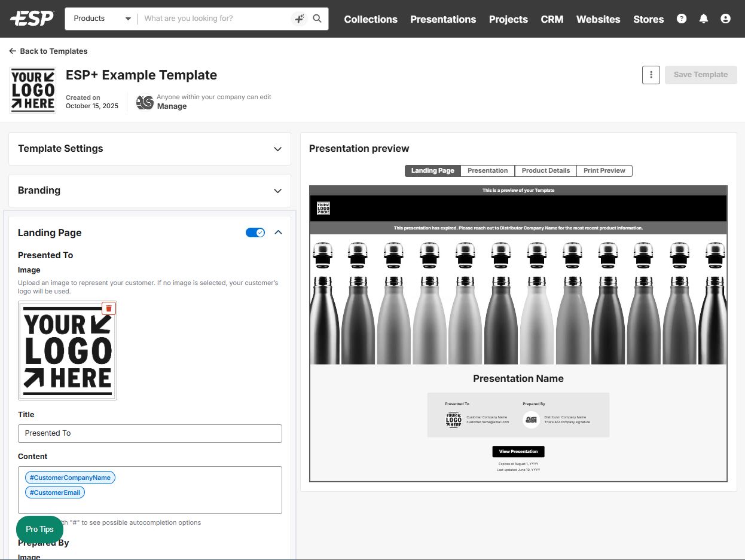Collapse the Landing Page section chevron

278,232
